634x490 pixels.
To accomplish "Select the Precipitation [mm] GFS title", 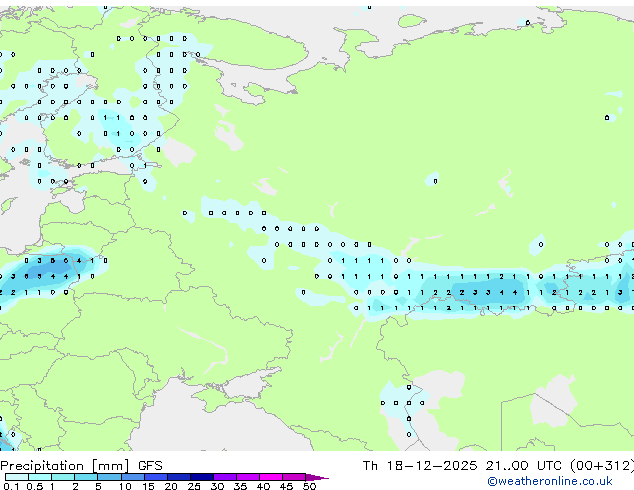I will pos(81,466).
